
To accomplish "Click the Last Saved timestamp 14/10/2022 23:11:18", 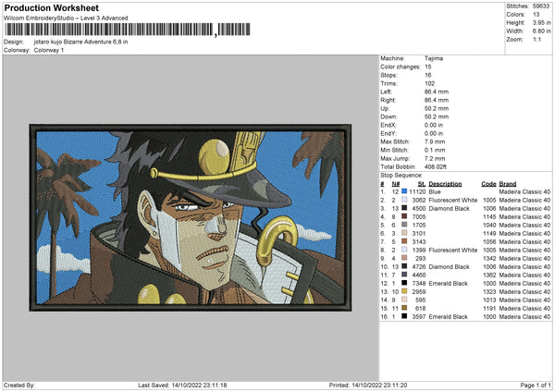I will point(199,385).
